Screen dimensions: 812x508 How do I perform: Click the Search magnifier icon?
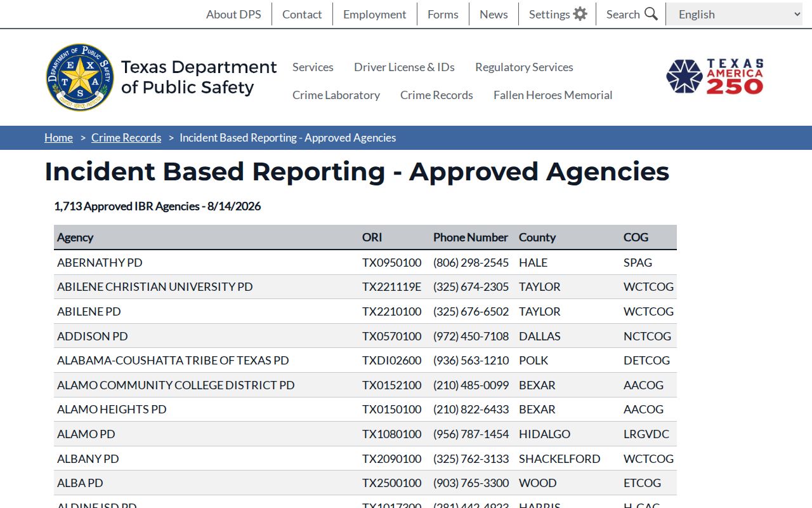click(x=652, y=14)
